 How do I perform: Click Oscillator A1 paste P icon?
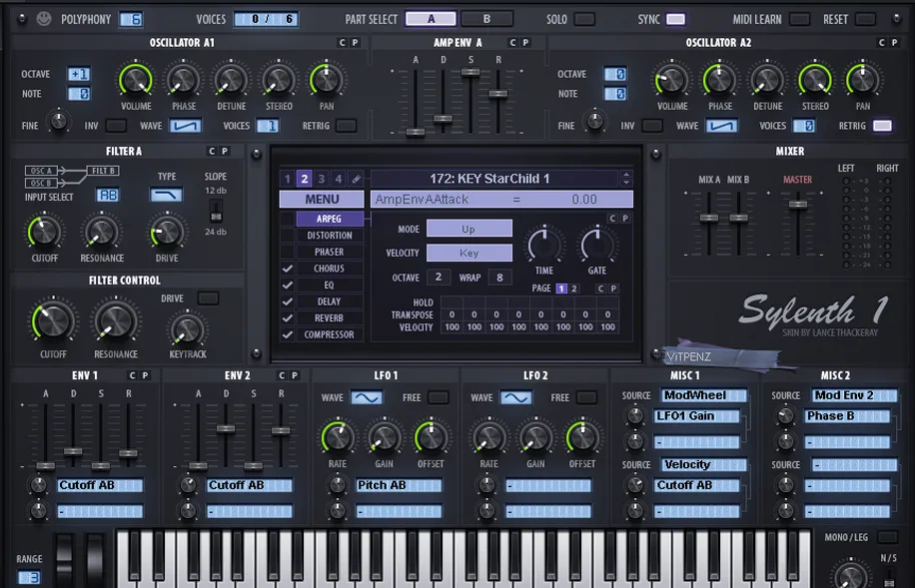coord(355,43)
